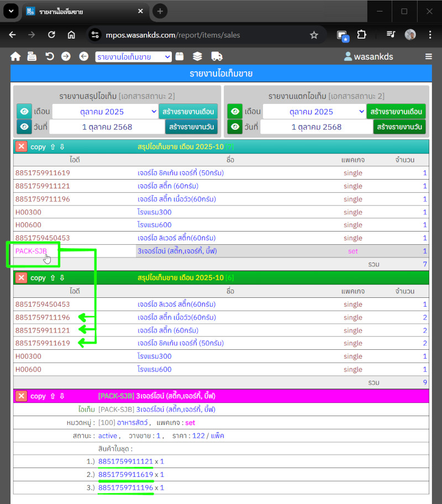Screen dimensions: 442x504
Task: Open the stacked layers icon
Action: 197,56
